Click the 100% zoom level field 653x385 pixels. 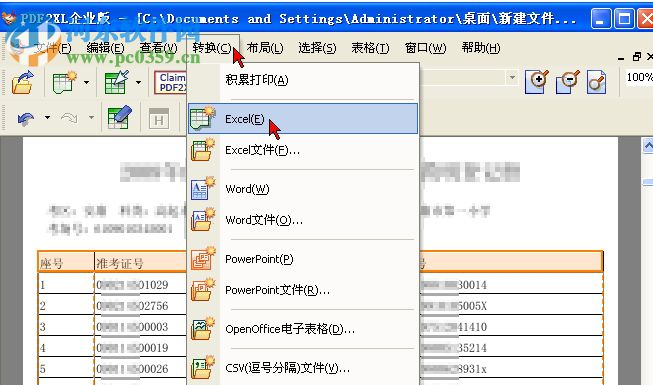[639, 78]
